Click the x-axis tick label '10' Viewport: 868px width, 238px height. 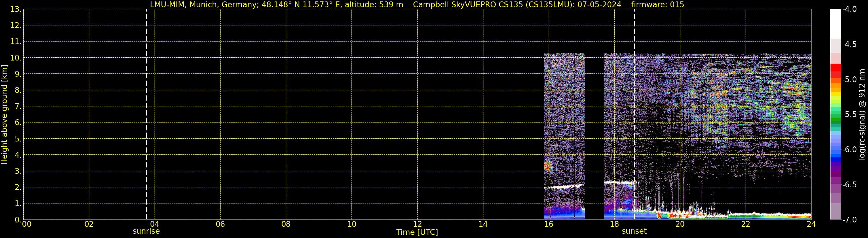click(x=352, y=224)
